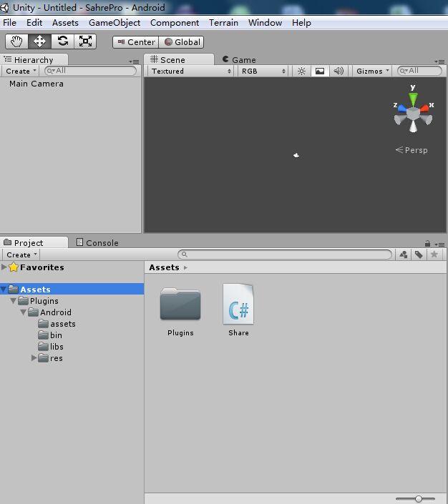The image size is (448, 504).
Task: Open the Edit menu
Action: tap(34, 23)
